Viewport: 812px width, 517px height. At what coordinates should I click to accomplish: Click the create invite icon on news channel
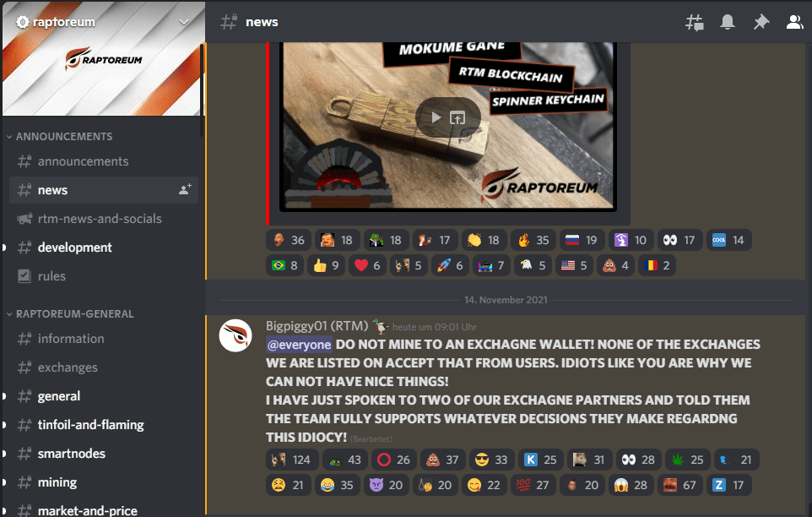(x=185, y=189)
